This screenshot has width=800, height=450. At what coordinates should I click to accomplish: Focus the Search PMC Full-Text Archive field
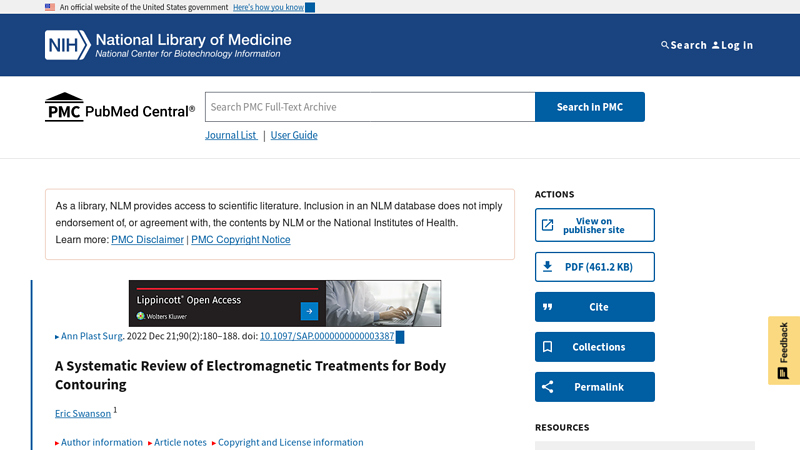coord(370,107)
